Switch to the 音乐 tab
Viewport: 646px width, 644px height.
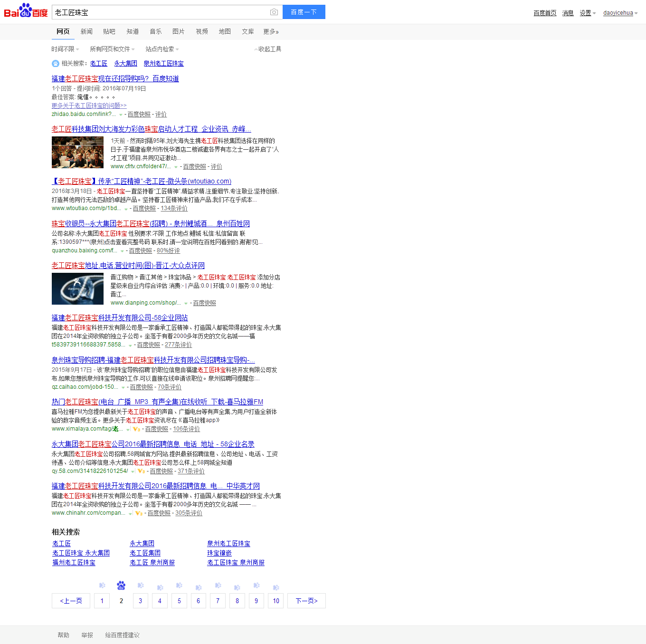pyautogui.click(x=156, y=32)
